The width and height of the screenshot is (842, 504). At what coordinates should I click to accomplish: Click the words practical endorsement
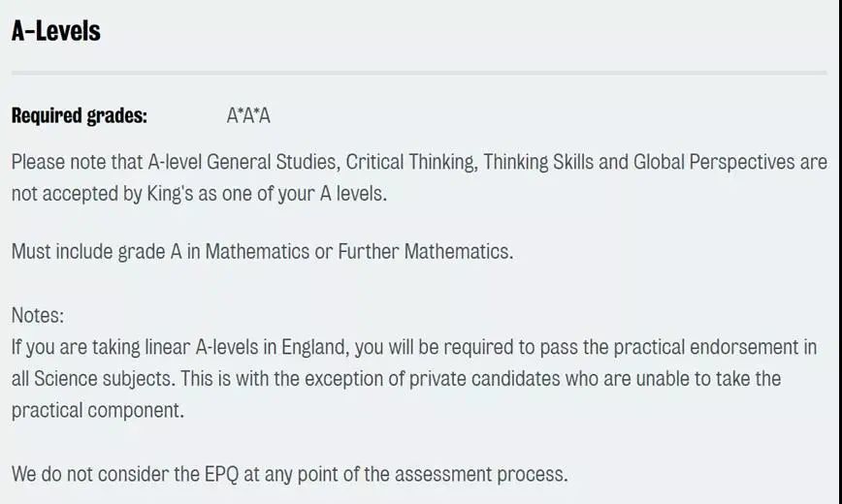click(706, 347)
